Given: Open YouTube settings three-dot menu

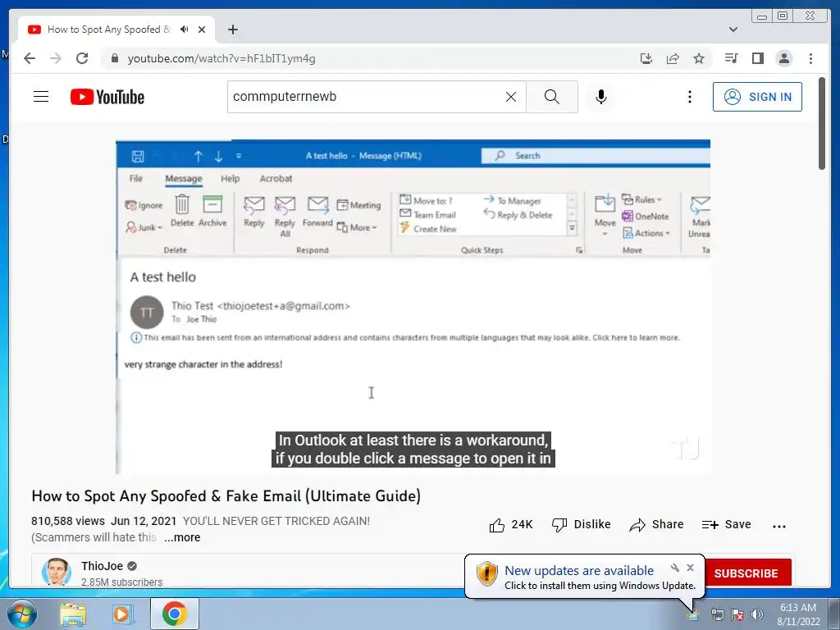Looking at the screenshot, I should click(689, 97).
